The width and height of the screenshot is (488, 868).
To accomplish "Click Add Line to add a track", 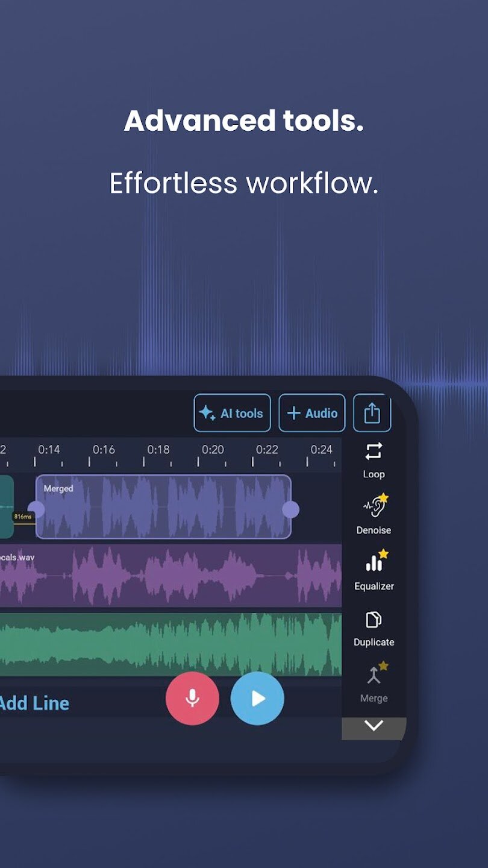I will pyautogui.click(x=34, y=703).
